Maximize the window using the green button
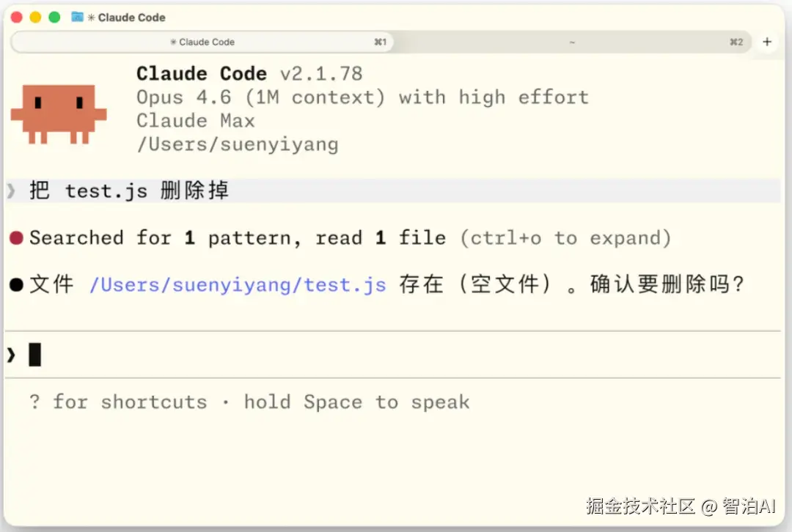The width and height of the screenshot is (792, 532). [x=54, y=17]
